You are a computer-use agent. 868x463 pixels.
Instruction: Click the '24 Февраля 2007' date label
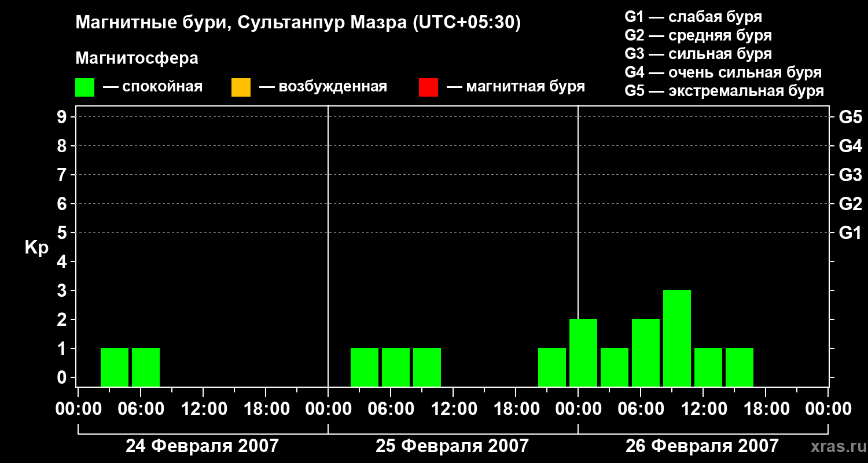pyautogui.click(x=202, y=446)
